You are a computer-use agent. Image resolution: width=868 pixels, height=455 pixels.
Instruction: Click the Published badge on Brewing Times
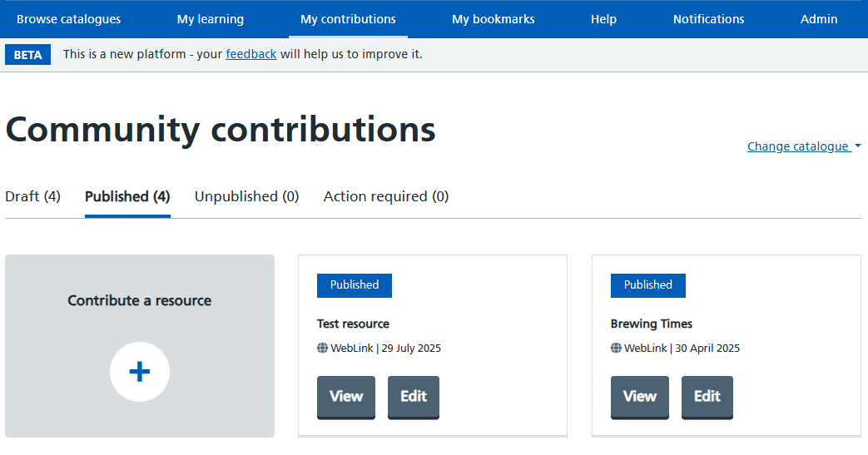tap(647, 285)
